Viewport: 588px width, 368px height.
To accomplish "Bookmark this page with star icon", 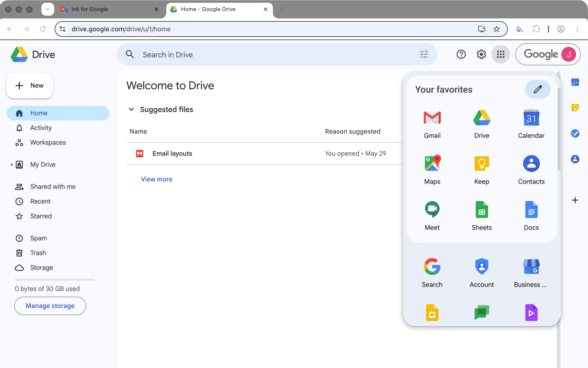I will (497, 29).
